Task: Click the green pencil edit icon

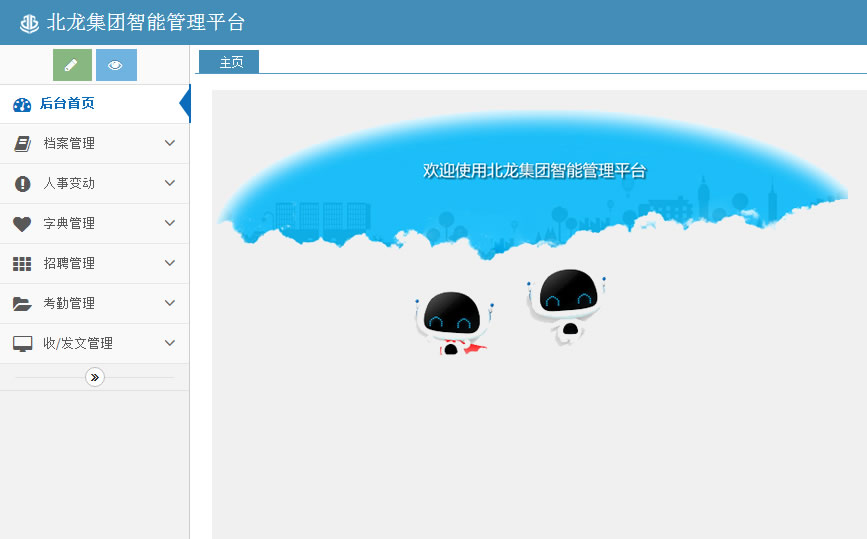Action: [x=72, y=65]
